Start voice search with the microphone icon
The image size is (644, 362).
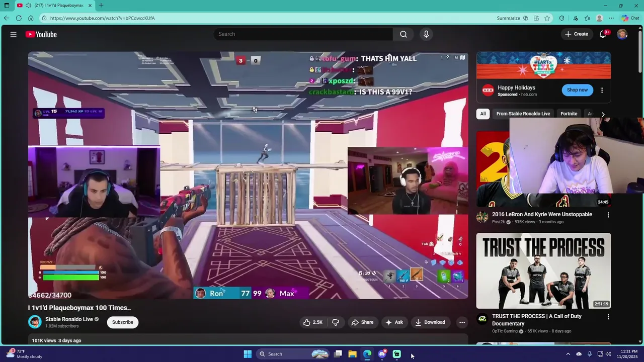(426, 34)
